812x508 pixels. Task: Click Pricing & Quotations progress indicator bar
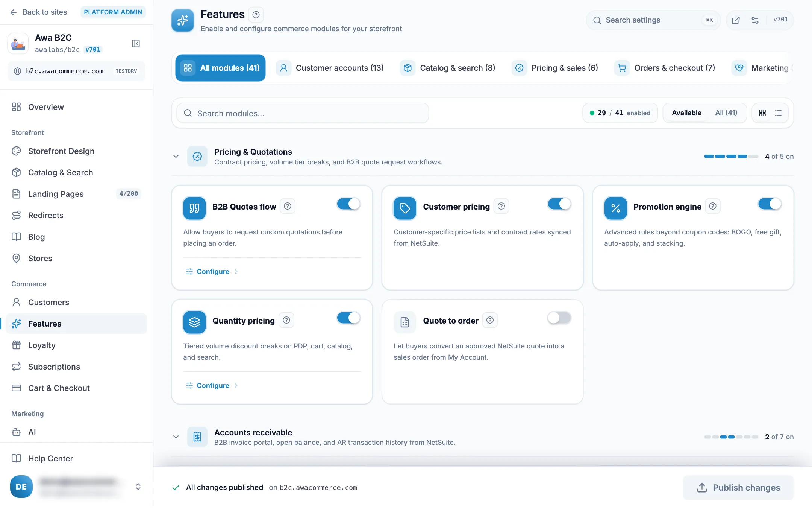point(731,156)
